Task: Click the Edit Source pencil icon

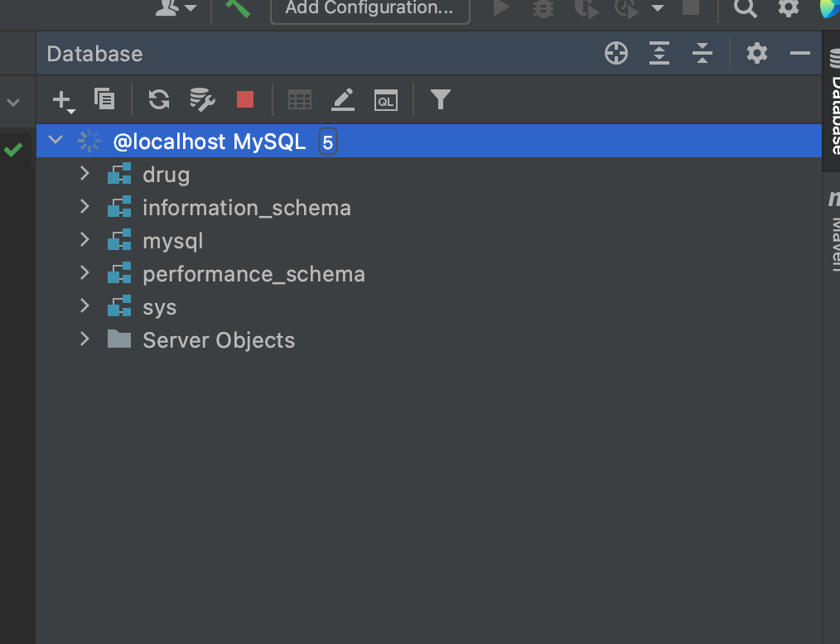Action: pos(343,99)
